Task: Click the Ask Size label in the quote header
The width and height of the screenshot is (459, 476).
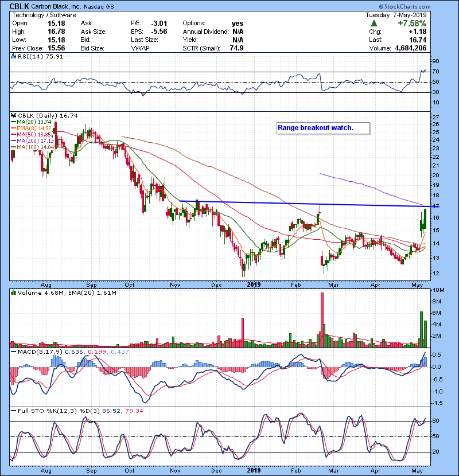Action: coord(94,32)
